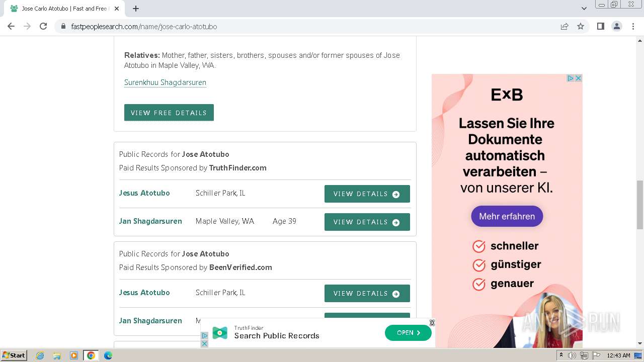
Task: Open the Surenkhuu Shagdarsuren relative link
Action: click(165, 82)
